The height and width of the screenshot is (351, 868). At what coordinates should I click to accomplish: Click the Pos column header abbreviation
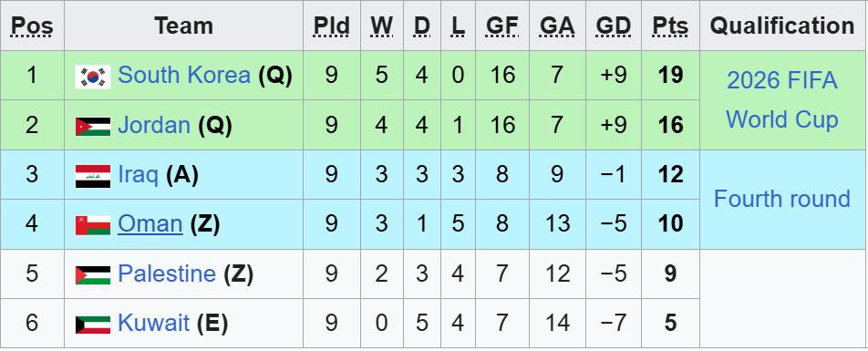click(32, 26)
